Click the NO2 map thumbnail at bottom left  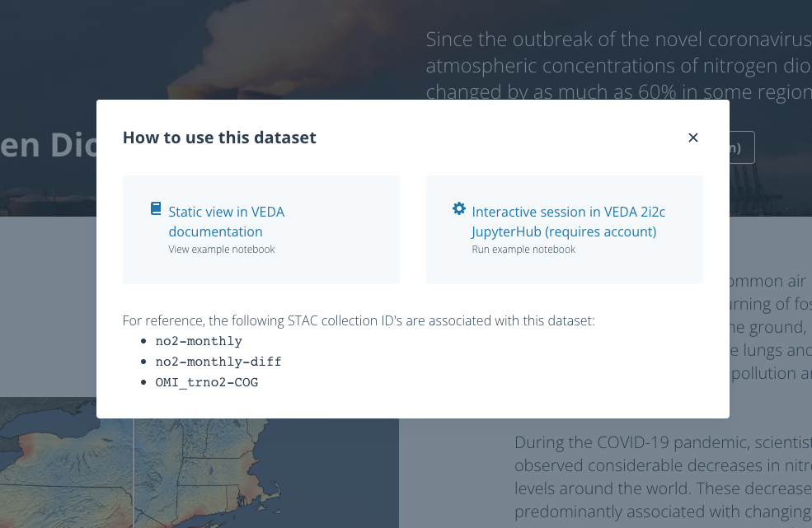click(x=198, y=470)
